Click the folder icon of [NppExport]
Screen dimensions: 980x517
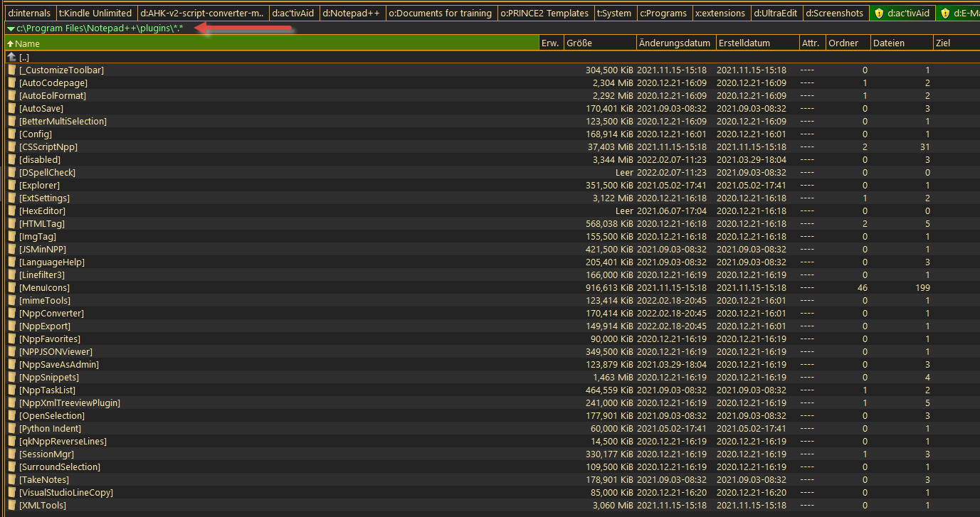click(x=11, y=326)
